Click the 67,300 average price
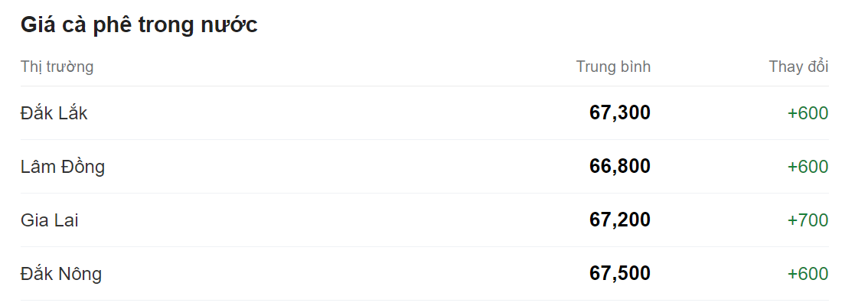 (619, 113)
